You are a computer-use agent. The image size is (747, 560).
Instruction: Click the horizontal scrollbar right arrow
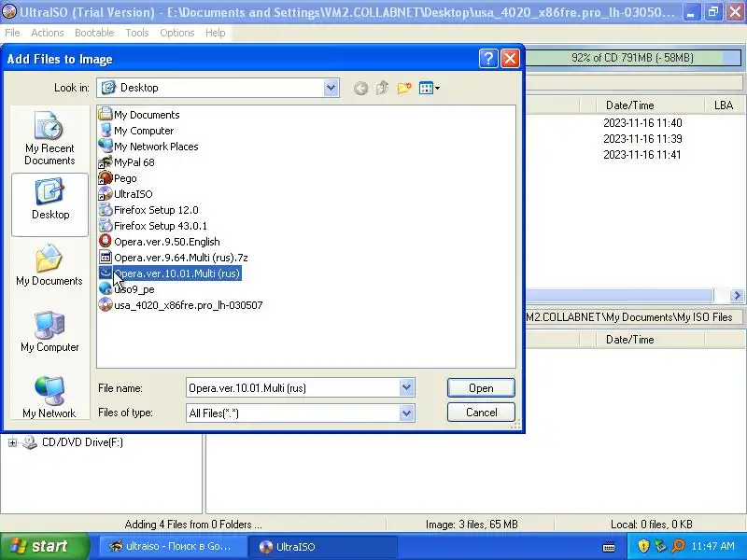click(737, 295)
